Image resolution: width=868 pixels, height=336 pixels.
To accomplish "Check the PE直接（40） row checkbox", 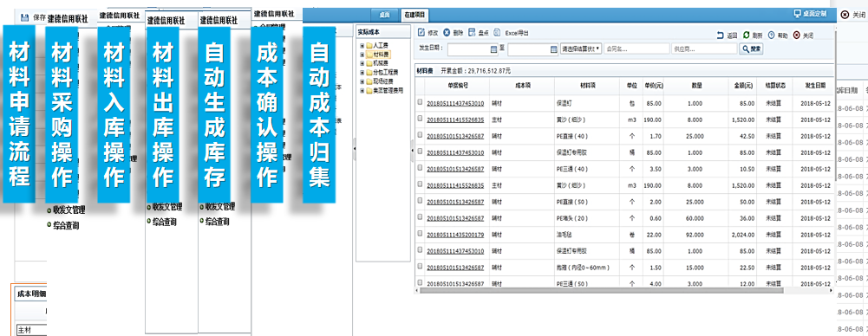I will point(421,135).
